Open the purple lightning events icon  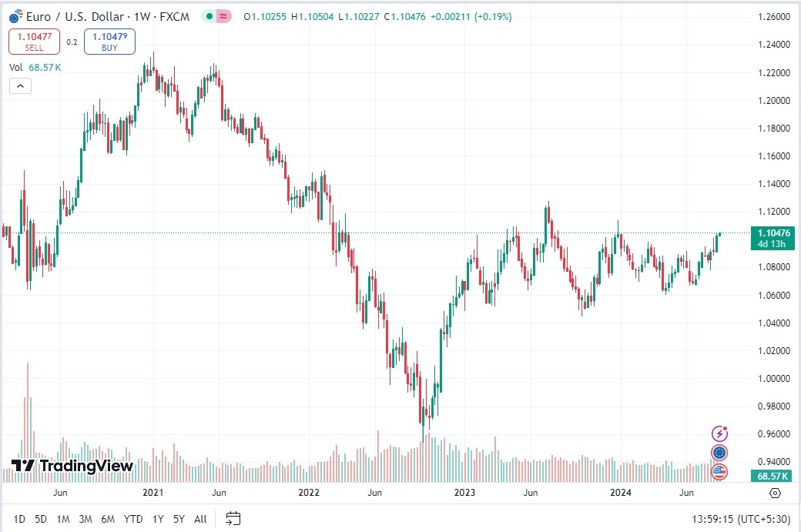click(719, 433)
